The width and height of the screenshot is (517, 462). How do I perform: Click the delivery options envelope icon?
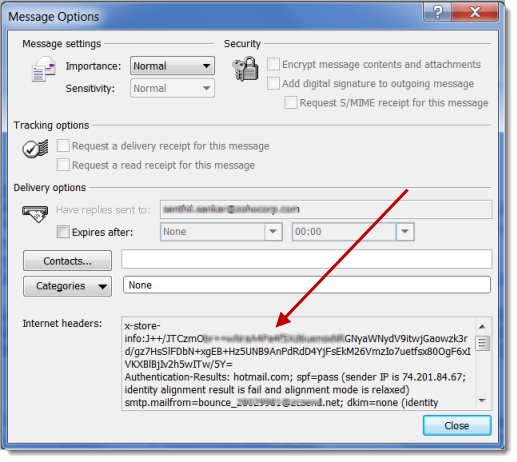[x=35, y=213]
